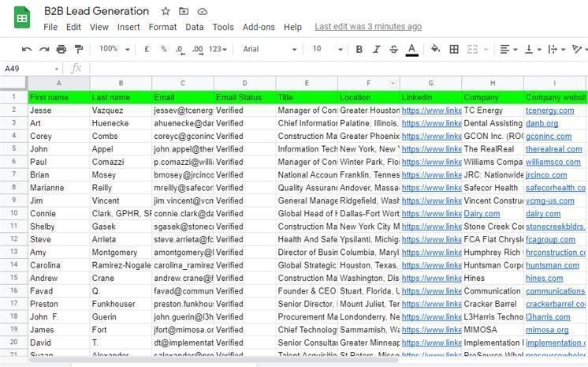Toggle Strikethrough formatting

tap(394, 50)
